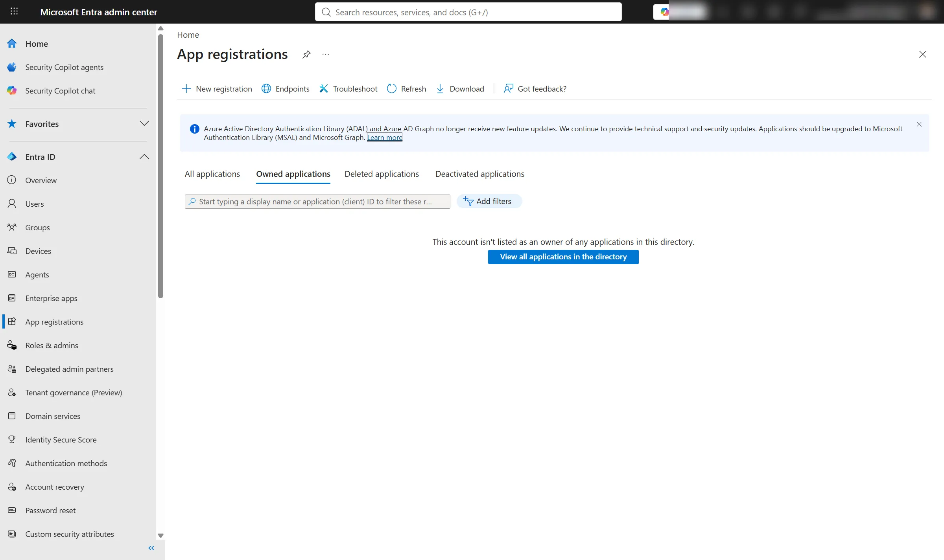This screenshot has width=944, height=560.
Task: Click the Microsoft Entra admin center title
Action: click(x=99, y=12)
